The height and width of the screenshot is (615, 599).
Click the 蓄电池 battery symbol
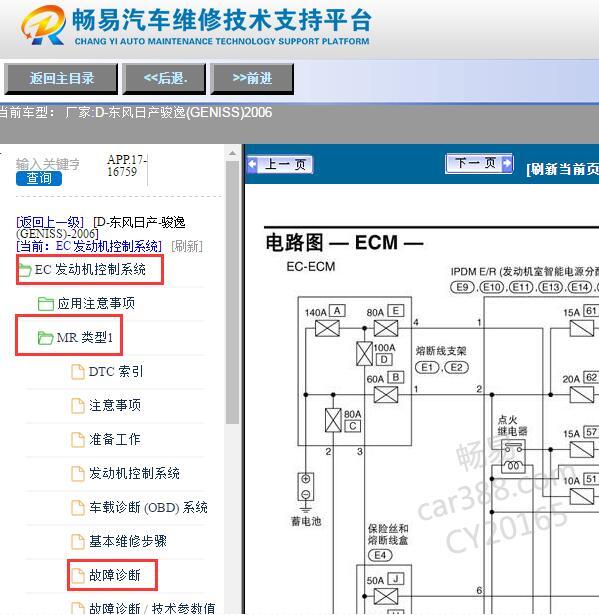tap(306, 487)
